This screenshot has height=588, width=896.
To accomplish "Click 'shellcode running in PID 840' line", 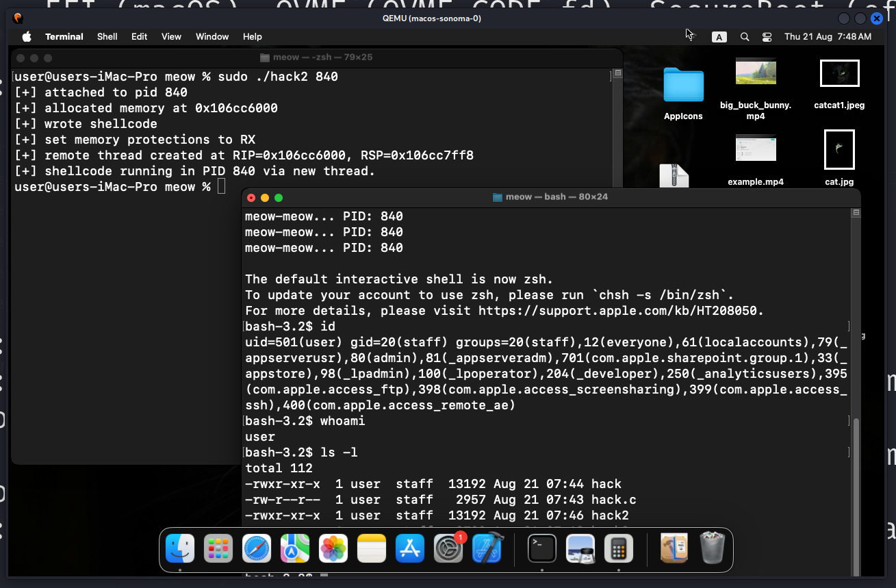I will pyautogui.click(x=194, y=171).
